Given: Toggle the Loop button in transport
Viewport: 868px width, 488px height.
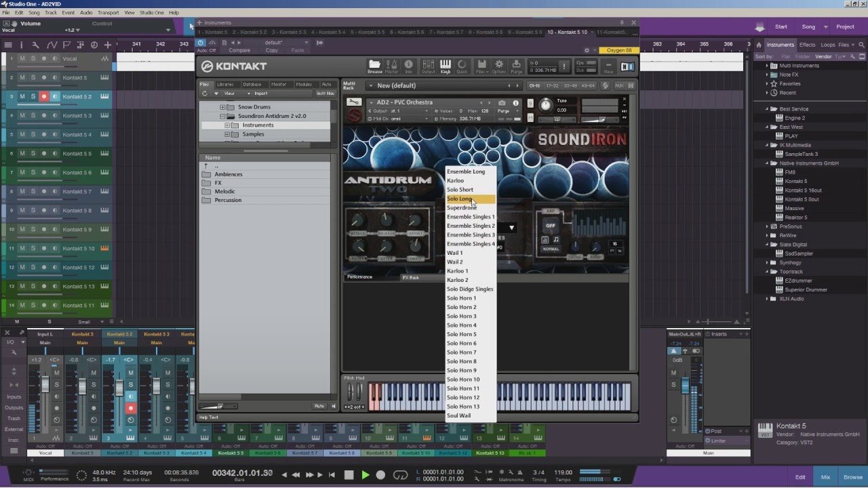Looking at the screenshot, I should (400, 475).
